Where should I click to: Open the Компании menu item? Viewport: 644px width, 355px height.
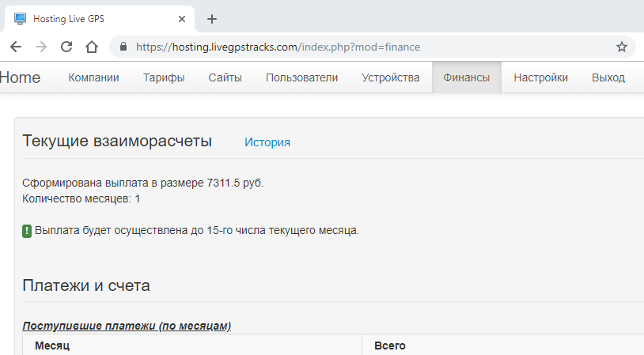pyautogui.click(x=93, y=77)
